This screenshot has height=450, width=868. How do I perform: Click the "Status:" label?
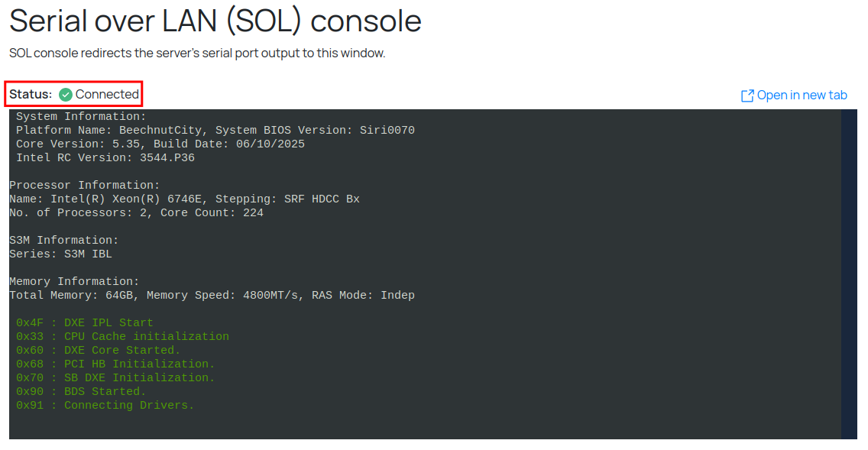coord(31,95)
